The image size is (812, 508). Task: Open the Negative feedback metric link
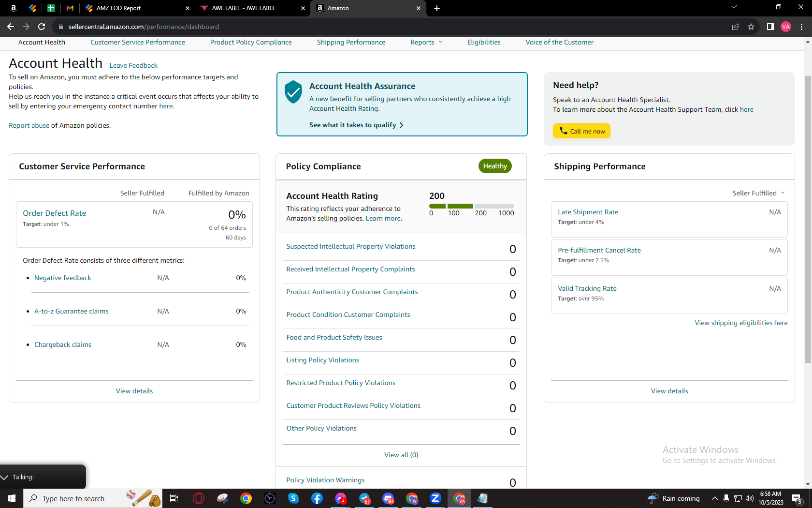(63, 278)
